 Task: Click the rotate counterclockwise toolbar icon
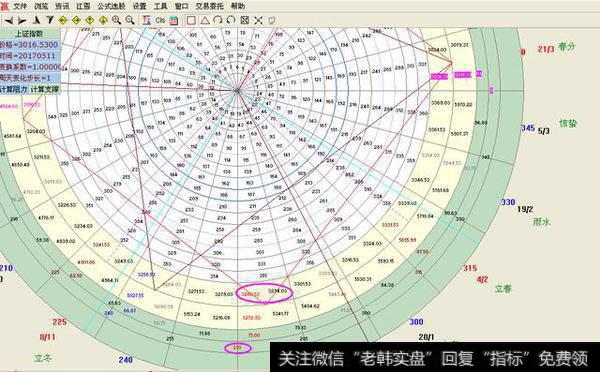[231, 20]
